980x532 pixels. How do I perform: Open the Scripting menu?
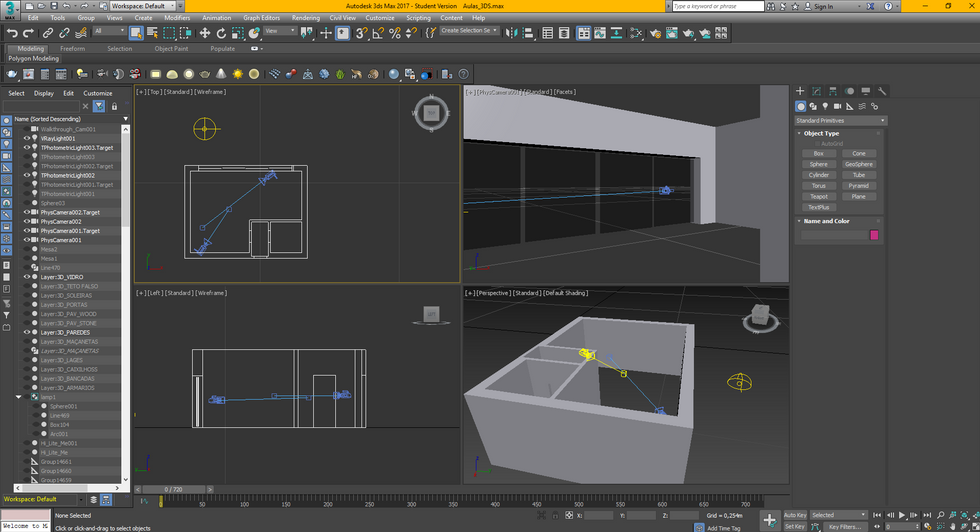418,18
